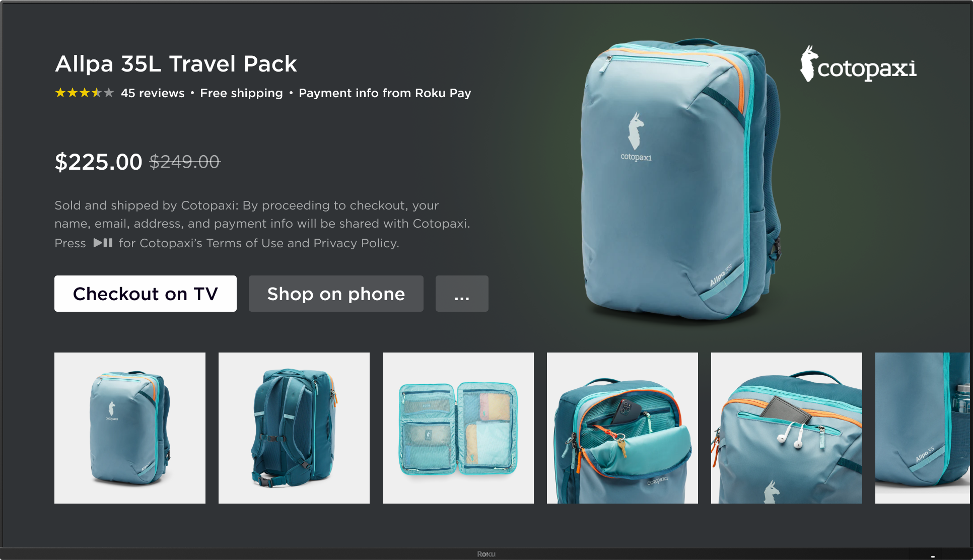Screen dimensions: 973x560
Task: Select the Shop on phone button
Action: (336, 294)
